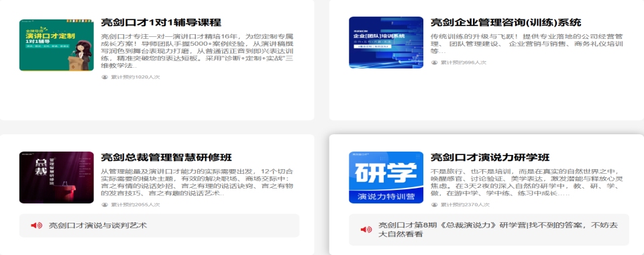The width and height of the screenshot is (644, 255).
Task: Open the 总裁管理智慧研修班 thumbnail image
Action: coord(56,177)
